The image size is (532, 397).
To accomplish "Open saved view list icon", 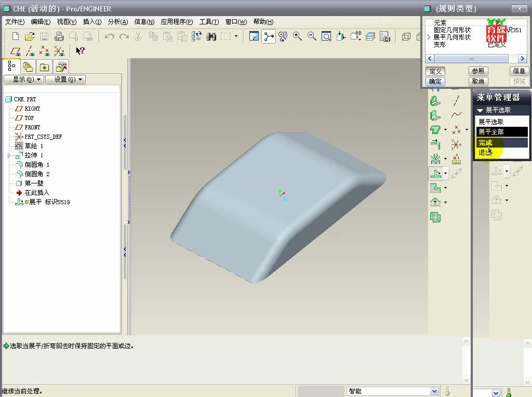I will click(355, 36).
